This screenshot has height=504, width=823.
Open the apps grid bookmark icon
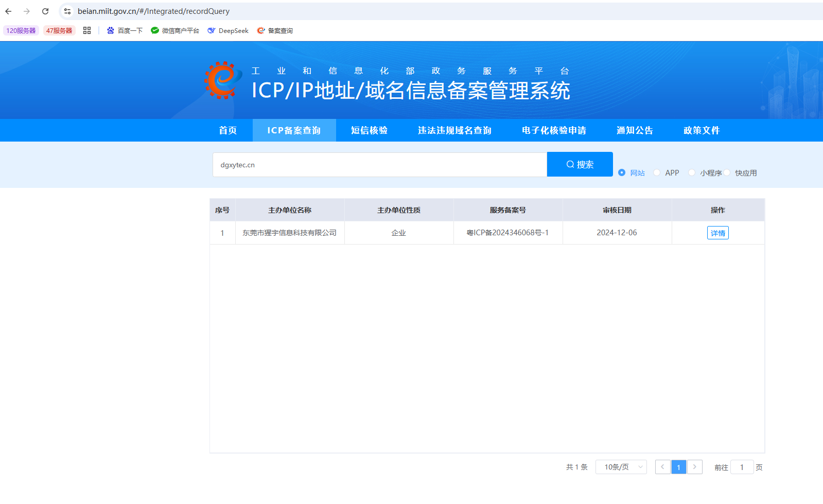87,30
